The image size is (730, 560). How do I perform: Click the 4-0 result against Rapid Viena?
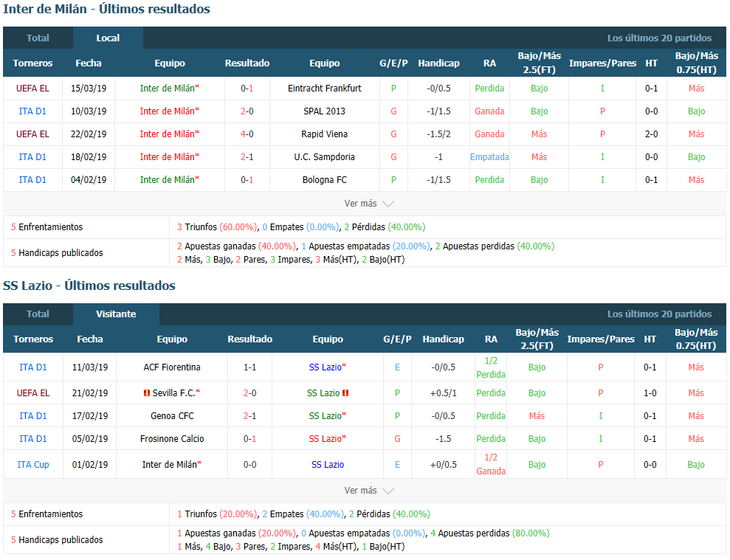[x=247, y=134]
